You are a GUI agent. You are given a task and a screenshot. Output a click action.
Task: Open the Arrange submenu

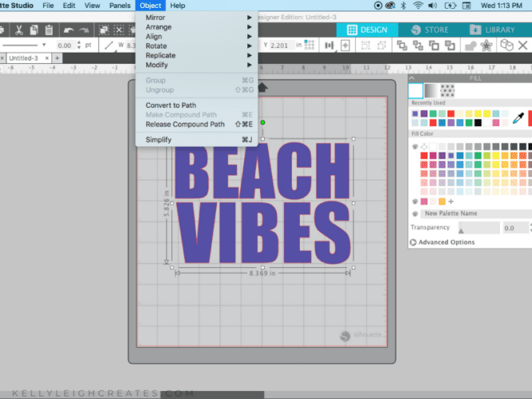tap(198, 27)
